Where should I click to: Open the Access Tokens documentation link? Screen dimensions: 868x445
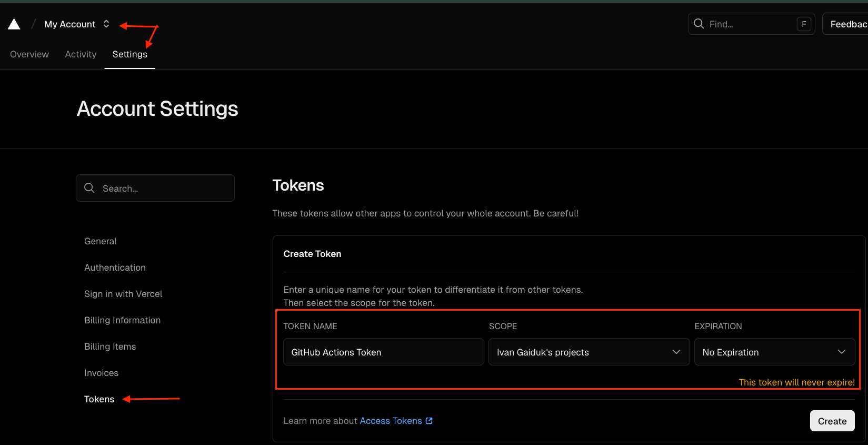(391, 421)
